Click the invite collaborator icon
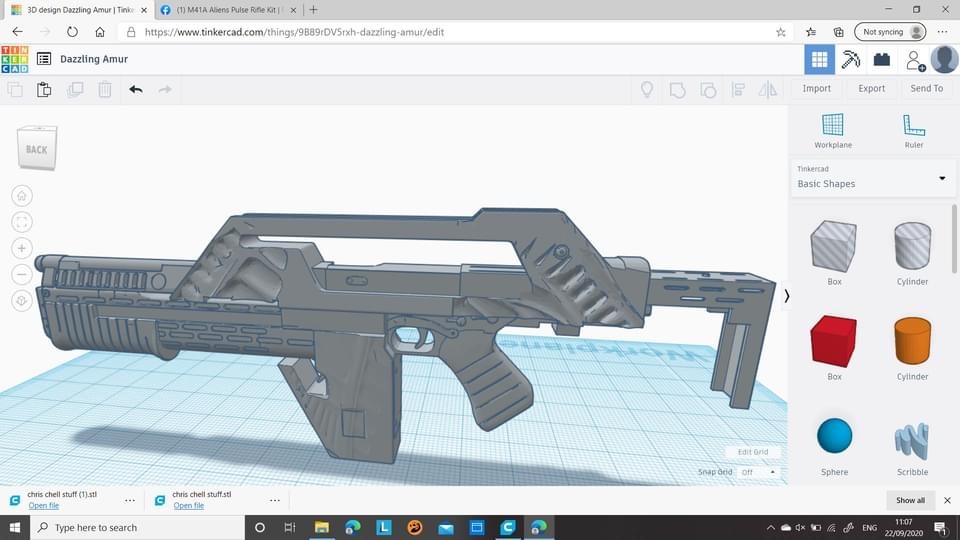This screenshot has width=960, height=540. [915, 60]
